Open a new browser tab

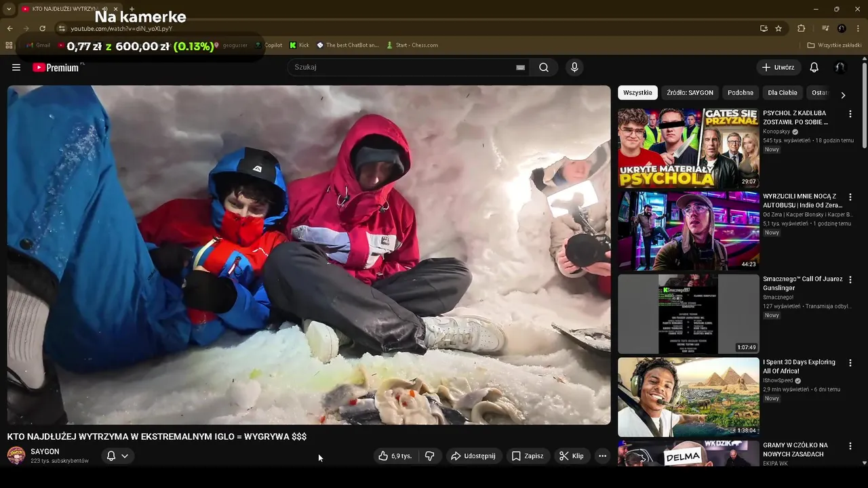click(132, 9)
